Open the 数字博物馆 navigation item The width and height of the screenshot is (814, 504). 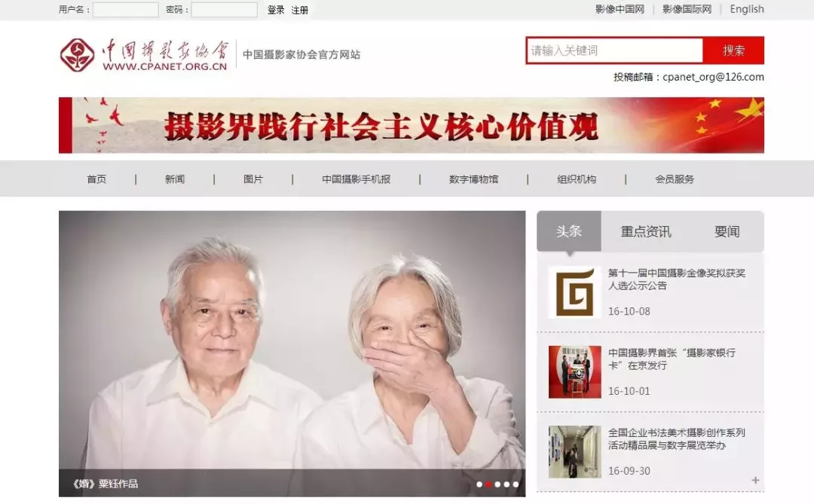tap(473, 179)
